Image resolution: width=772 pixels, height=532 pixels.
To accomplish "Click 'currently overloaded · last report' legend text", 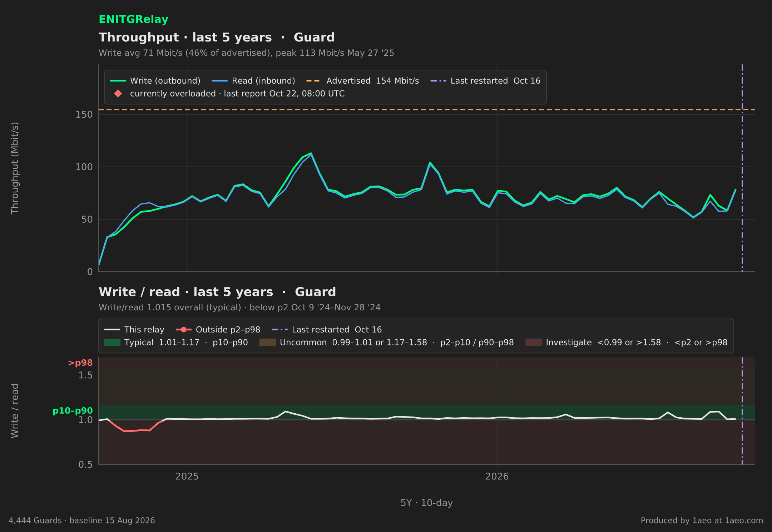I will [x=237, y=94].
